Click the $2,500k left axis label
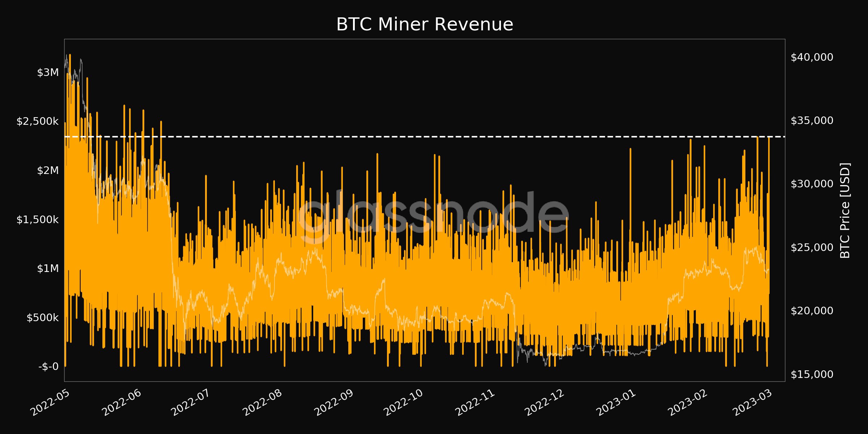 click(38, 122)
